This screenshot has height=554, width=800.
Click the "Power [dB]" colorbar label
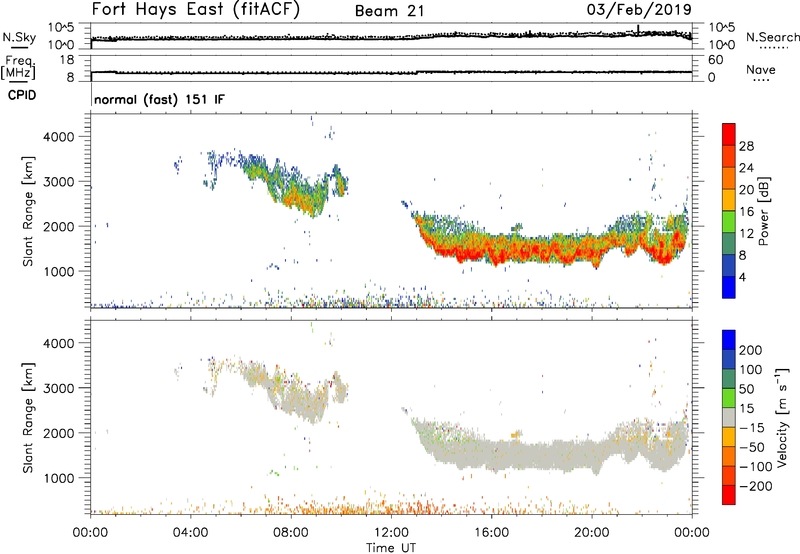coord(763,211)
